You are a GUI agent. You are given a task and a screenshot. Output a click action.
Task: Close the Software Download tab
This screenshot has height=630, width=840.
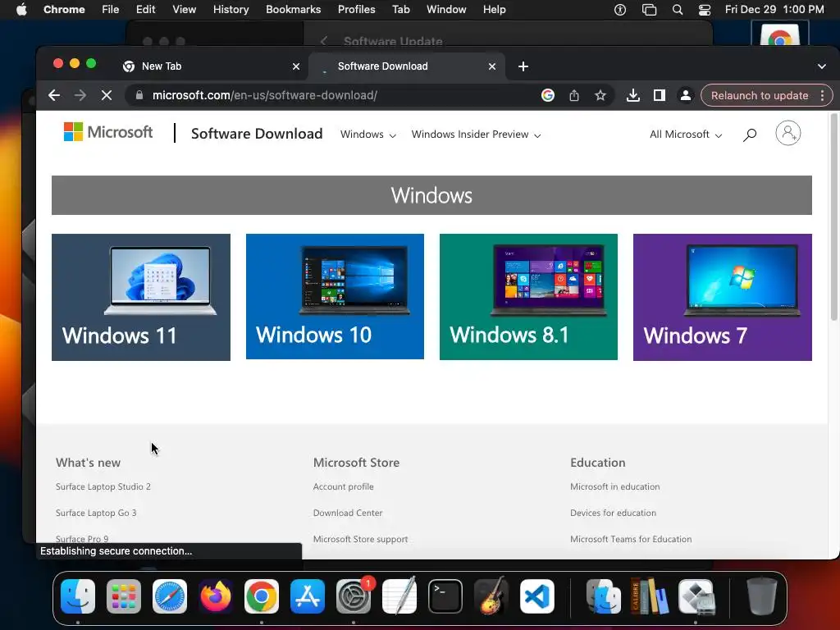[x=492, y=66]
